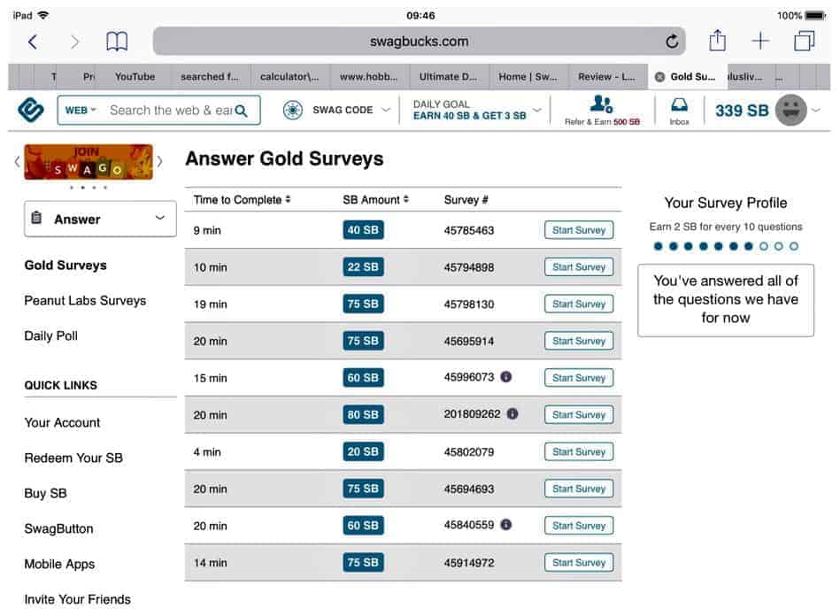
Task: Sort by SB Amount arrows
Action: 405,199
